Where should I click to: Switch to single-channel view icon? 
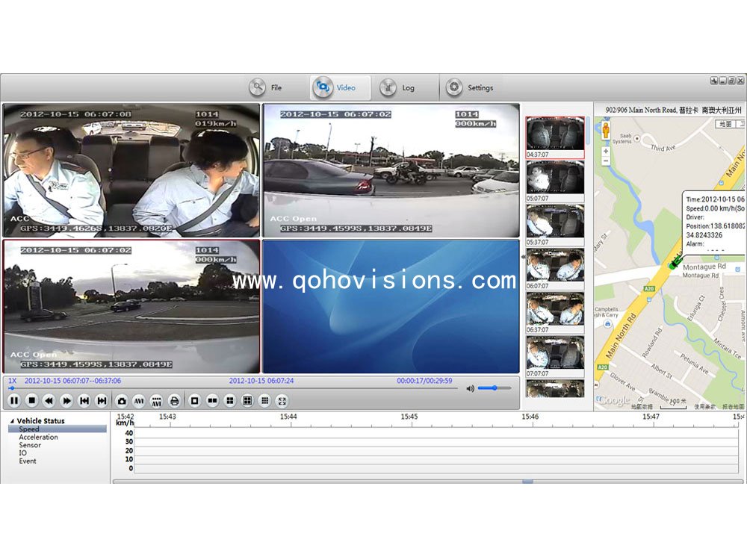193,401
